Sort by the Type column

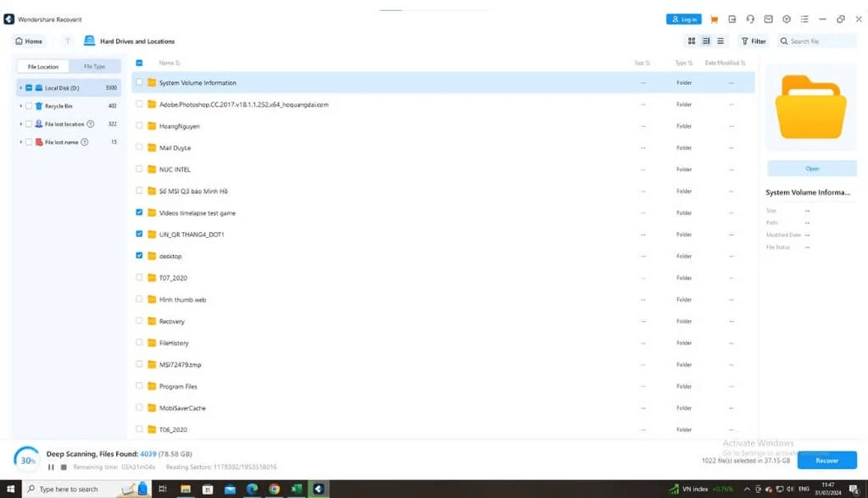click(x=684, y=63)
